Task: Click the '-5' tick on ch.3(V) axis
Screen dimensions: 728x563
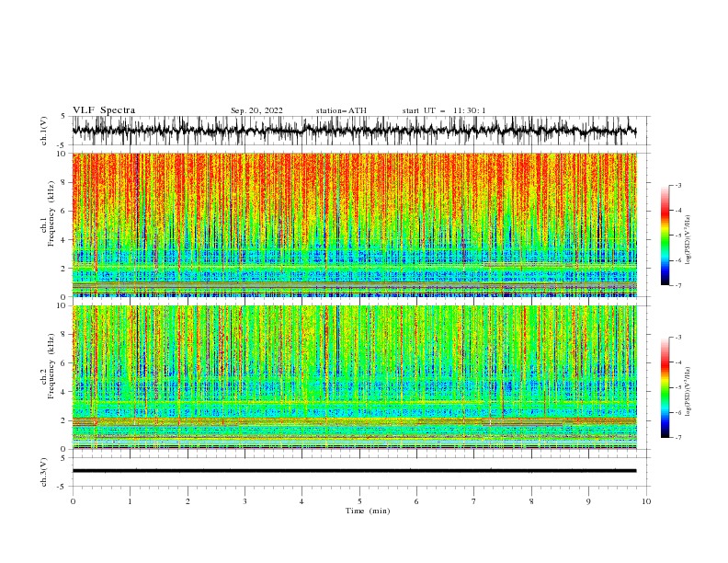Action: point(63,487)
